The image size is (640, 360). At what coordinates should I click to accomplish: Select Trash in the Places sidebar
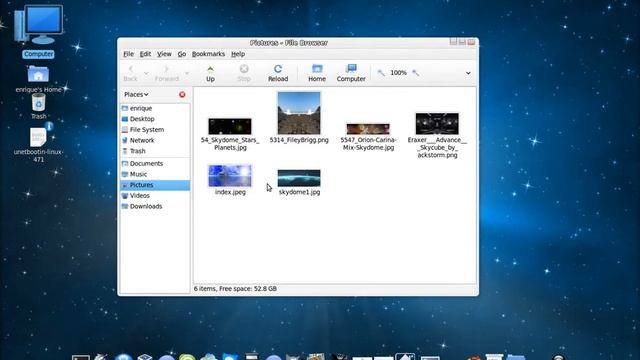click(155, 151)
